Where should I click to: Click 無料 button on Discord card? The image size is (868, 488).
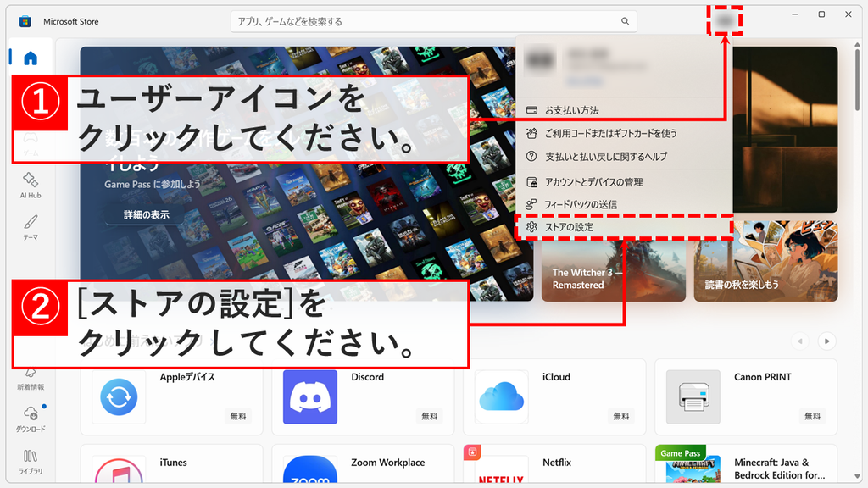pos(430,416)
